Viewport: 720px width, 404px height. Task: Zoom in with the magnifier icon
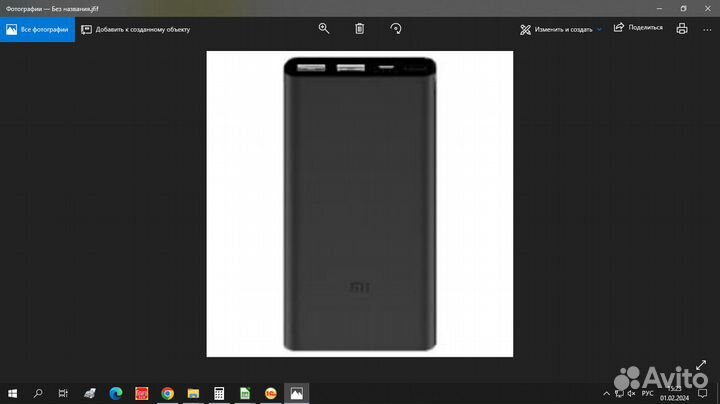coord(324,28)
